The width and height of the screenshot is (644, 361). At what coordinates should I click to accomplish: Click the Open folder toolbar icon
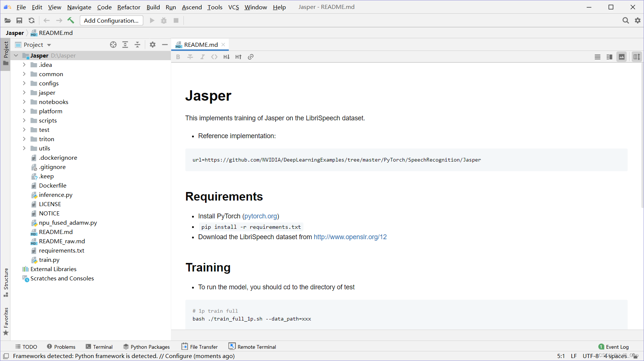pos(7,20)
